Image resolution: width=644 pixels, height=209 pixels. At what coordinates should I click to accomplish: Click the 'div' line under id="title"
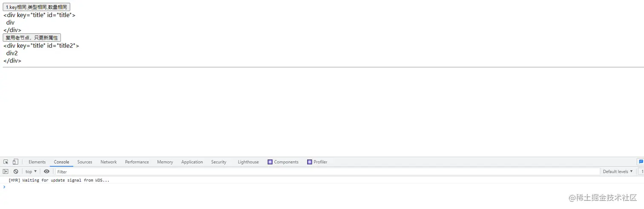click(10, 23)
